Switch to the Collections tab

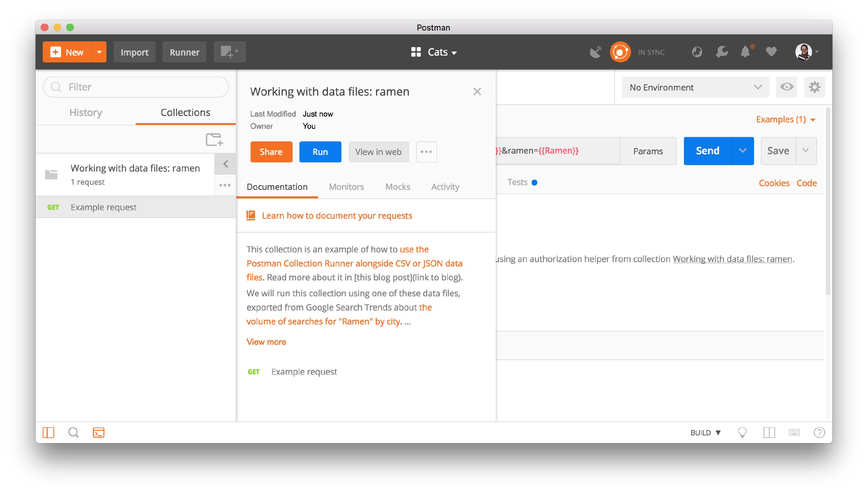pyautogui.click(x=185, y=112)
